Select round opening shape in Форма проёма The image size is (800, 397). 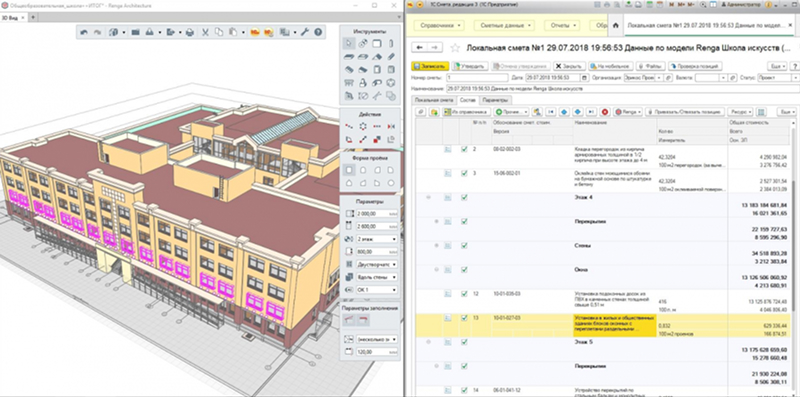[391, 183]
